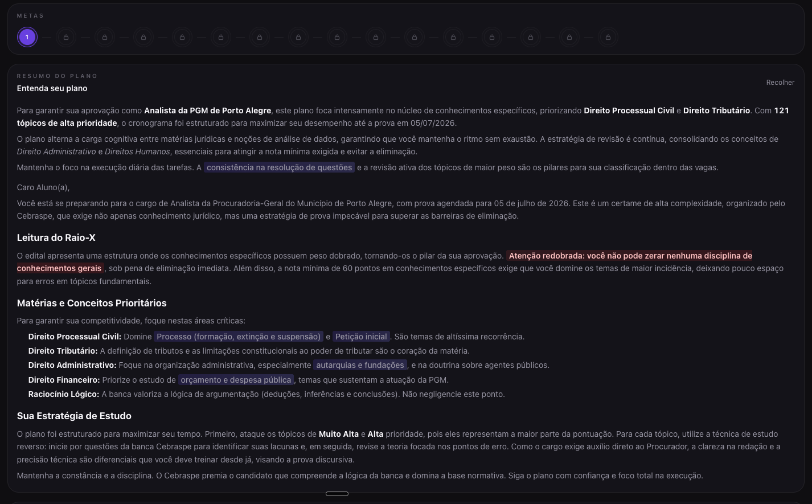Viewport: 812px width, 504px height.
Task: Open the fifth locked goal icon
Action: (221, 36)
